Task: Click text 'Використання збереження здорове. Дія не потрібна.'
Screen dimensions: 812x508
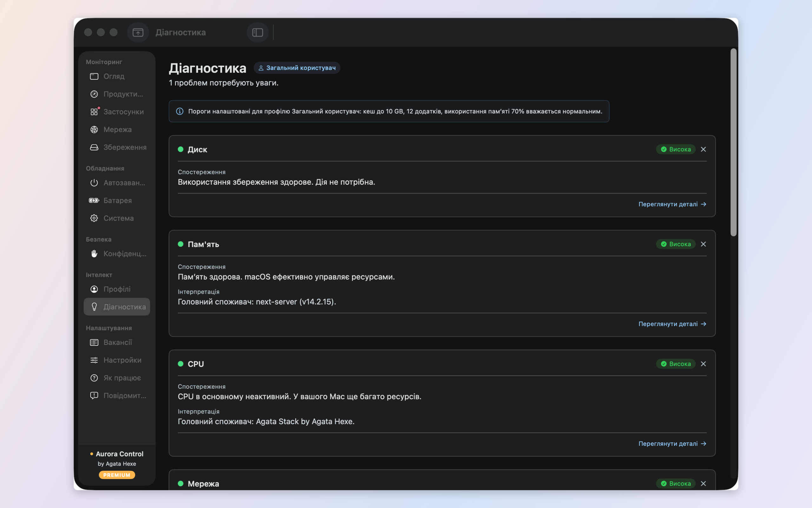Action: (x=277, y=182)
